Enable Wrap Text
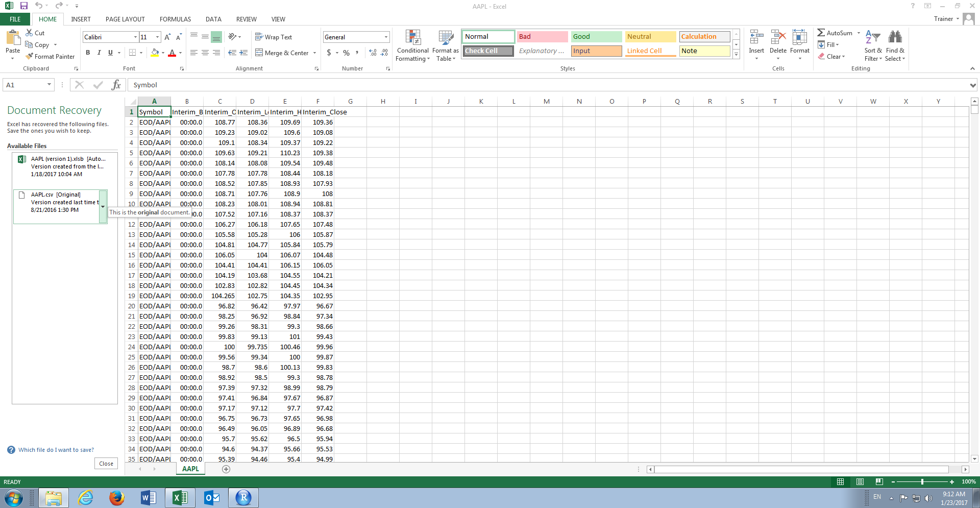This screenshot has width=980, height=508. 274,36
